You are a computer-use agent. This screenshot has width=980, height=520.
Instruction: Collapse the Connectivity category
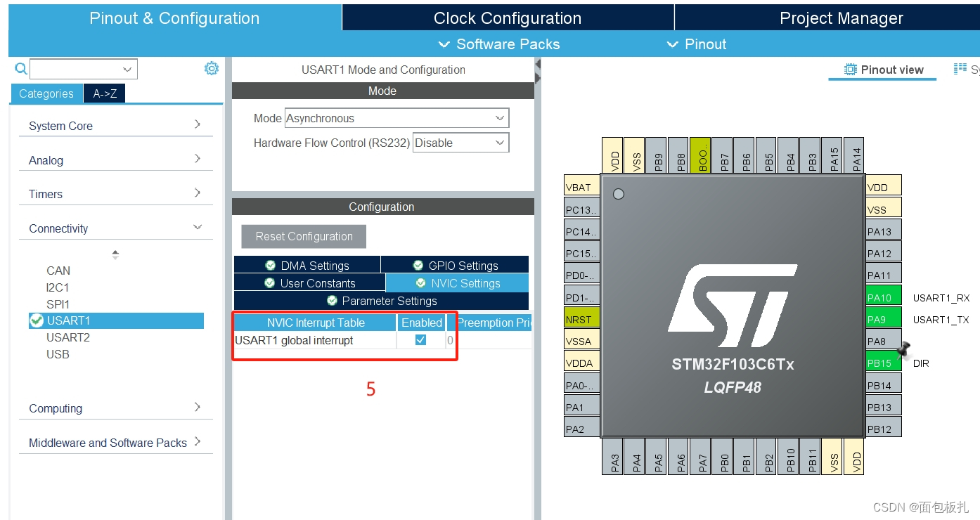point(115,228)
